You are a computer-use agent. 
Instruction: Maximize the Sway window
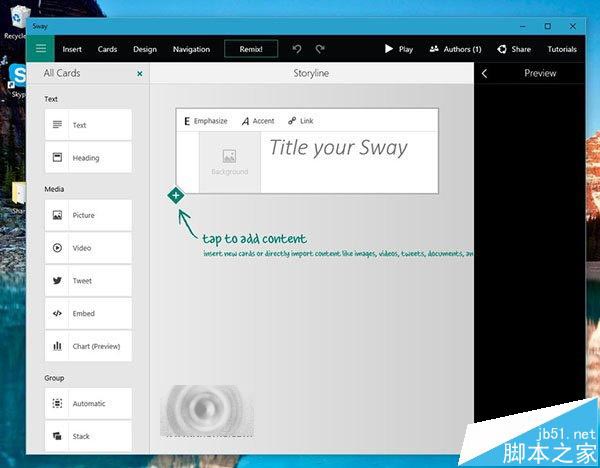548,26
